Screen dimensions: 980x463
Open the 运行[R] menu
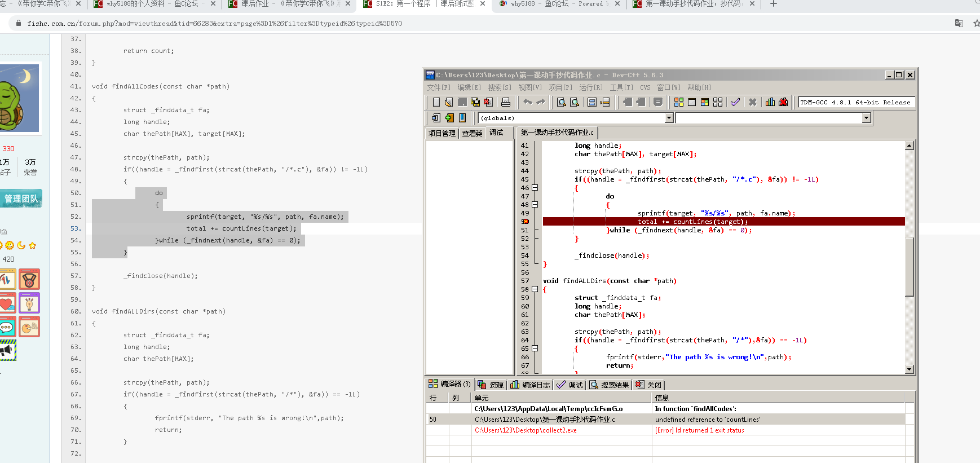click(x=591, y=87)
